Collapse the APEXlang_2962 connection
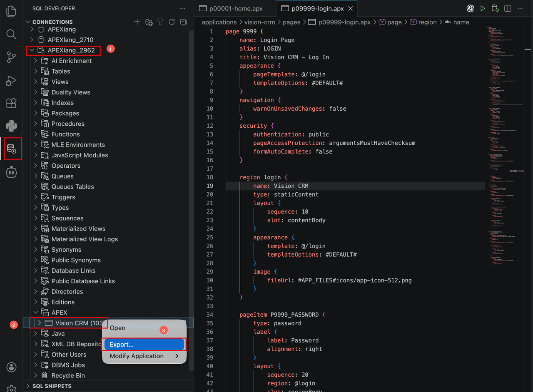Viewport: 533px width, 392px height. click(32, 50)
